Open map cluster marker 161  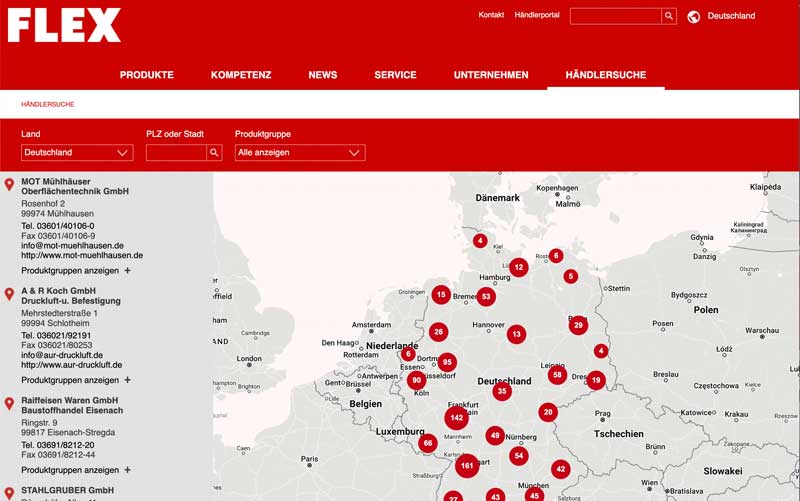click(467, 465)
